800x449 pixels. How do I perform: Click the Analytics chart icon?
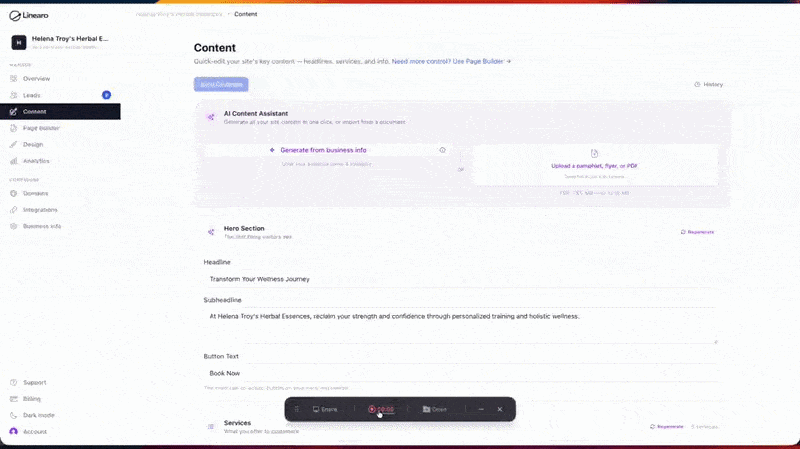pyautogui.click(x=14, y=161)
